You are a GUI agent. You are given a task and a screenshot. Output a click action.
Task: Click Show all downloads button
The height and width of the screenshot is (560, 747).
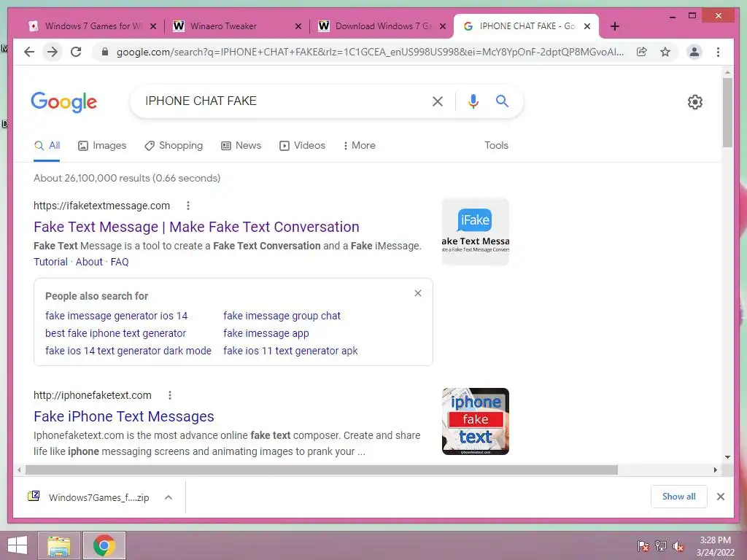pos(679,497)
